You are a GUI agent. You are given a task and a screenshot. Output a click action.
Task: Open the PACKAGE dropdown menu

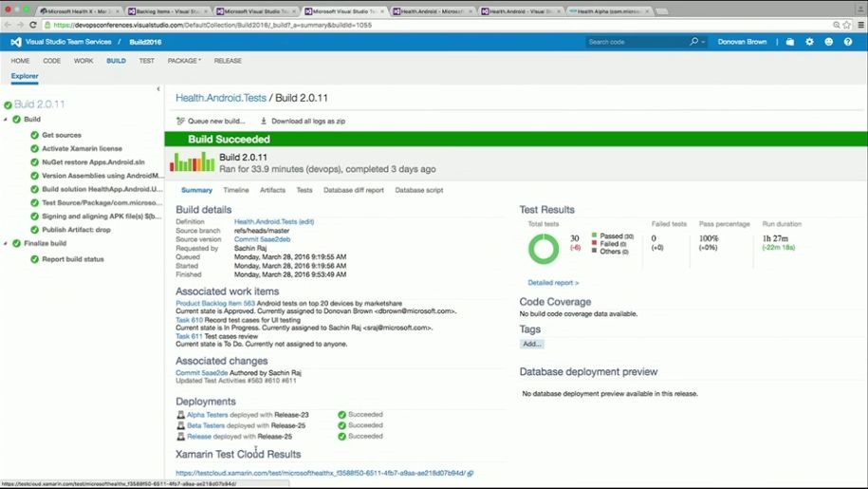tap(184, 61)
